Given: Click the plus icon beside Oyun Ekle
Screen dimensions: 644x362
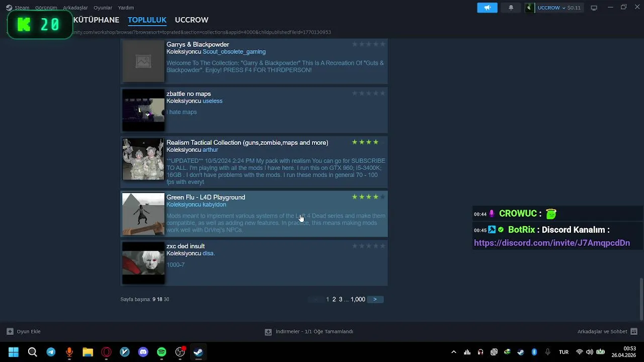Looking at the screenshot, I should (x=10, y=331).
